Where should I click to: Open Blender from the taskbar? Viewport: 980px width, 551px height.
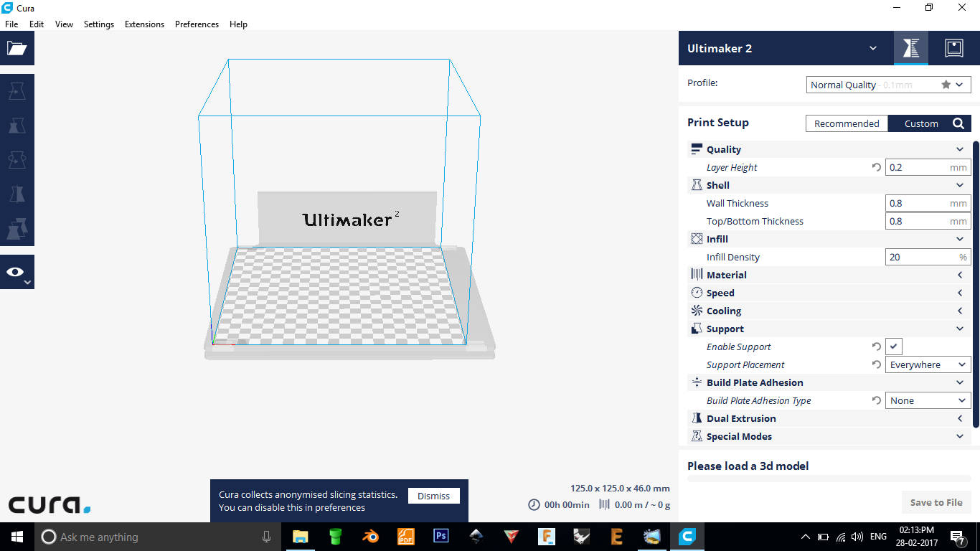click(371, 537)
